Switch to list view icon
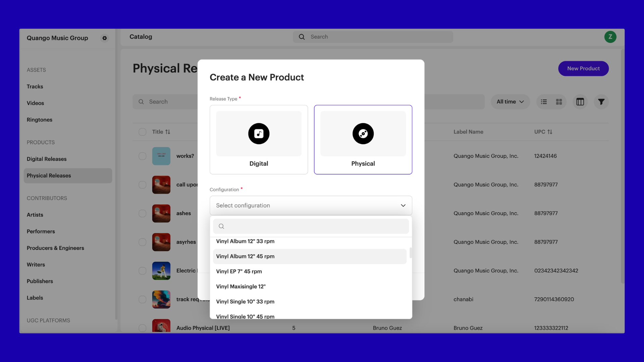The image size is (644, 362). (x=544, y=102)
